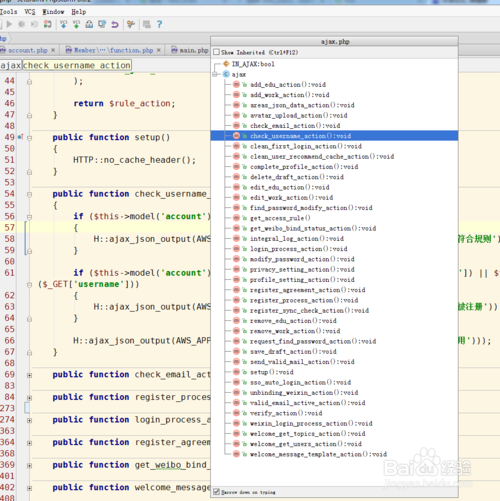Close the account.php editor tab
The width and height of the screenshot is (500, 501).
pos(53,50)
